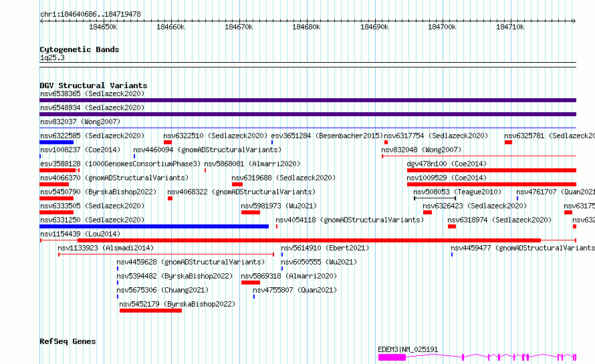Click the nsv832048 (Wong2007) label
The height and width of the screenshot is (364, 595).
coord(421,150)
